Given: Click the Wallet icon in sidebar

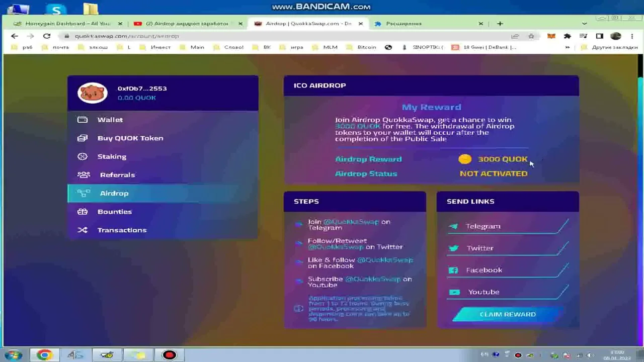Looking at the screenshot, I should point(83,120).
